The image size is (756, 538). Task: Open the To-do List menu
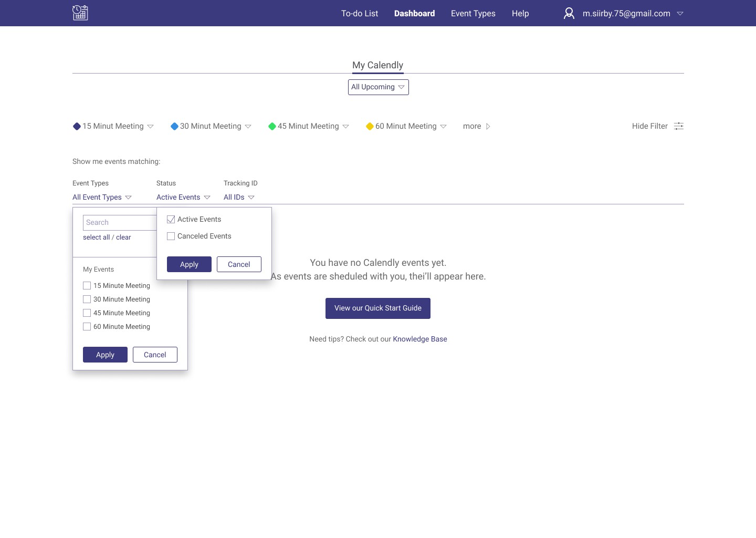coord(360,14)
